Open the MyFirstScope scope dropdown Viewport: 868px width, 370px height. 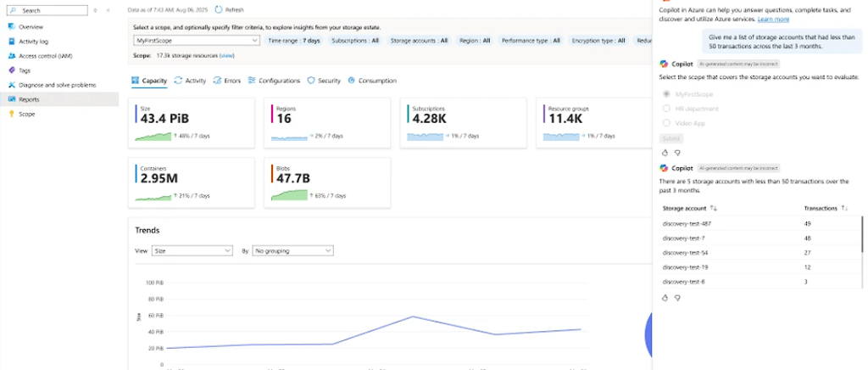(x=197, y=41)
